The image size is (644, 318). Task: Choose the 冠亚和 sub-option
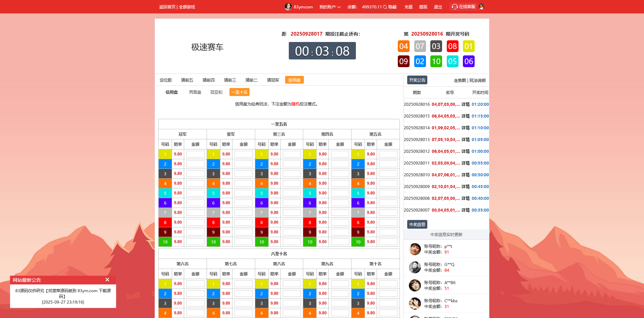216,92
